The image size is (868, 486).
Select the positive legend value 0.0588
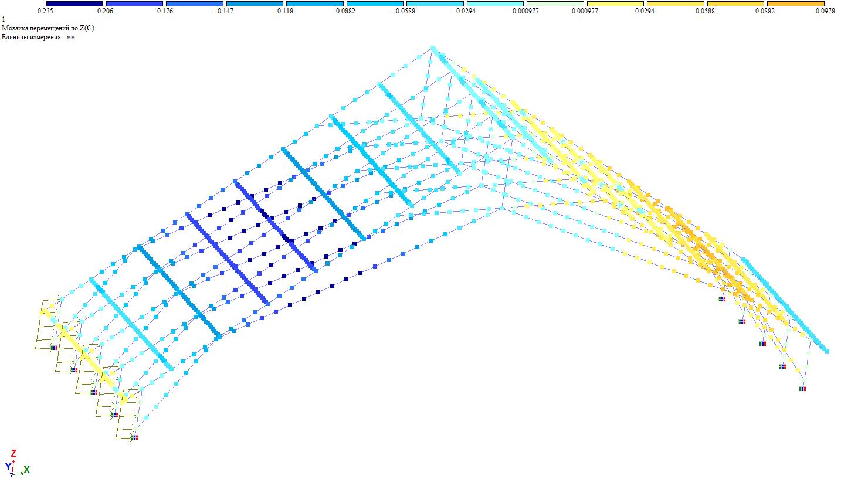(705, 11)
